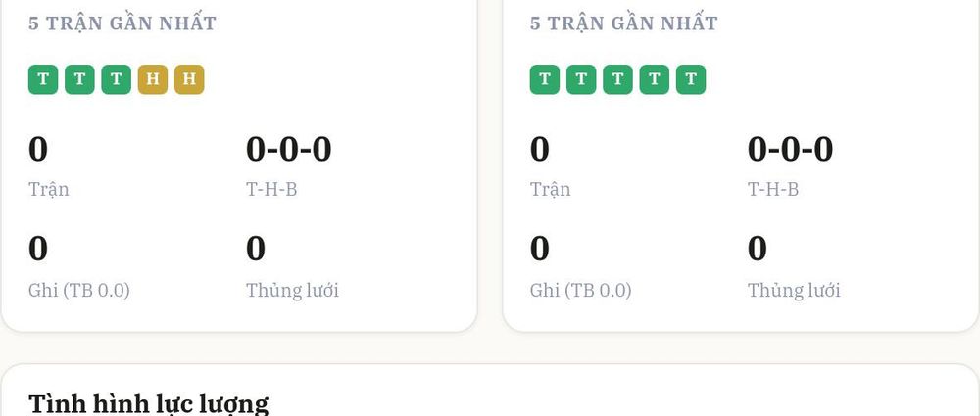Click the first yellow H badge in left card
Screen dimensions: 980x416
(x=153, y=79)
